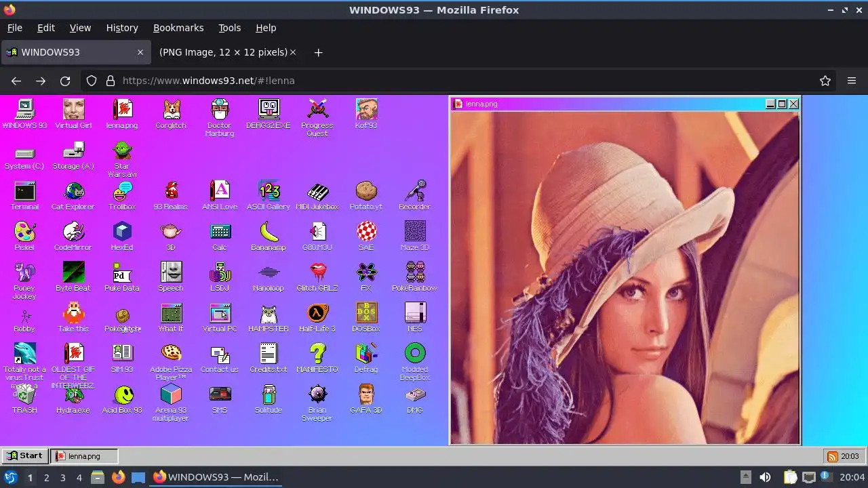Launch the NES emulator icon
The image size is (868, 488).
415,313
